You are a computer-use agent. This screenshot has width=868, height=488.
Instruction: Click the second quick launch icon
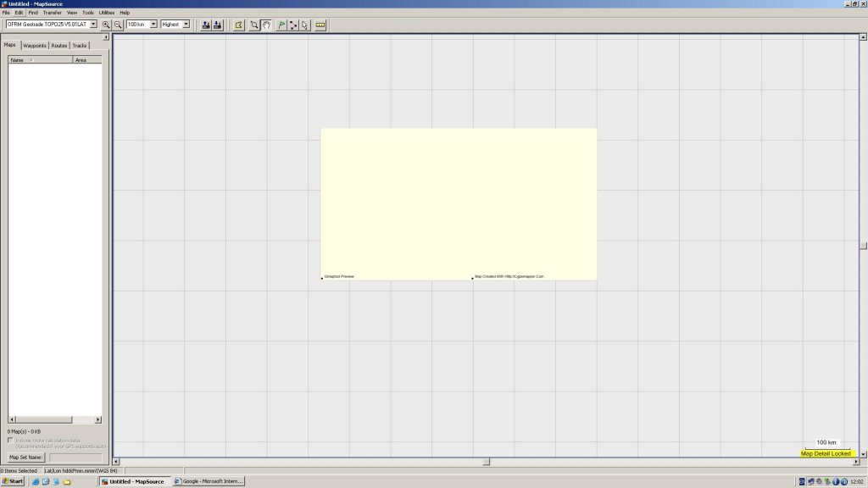click(46, 481)
